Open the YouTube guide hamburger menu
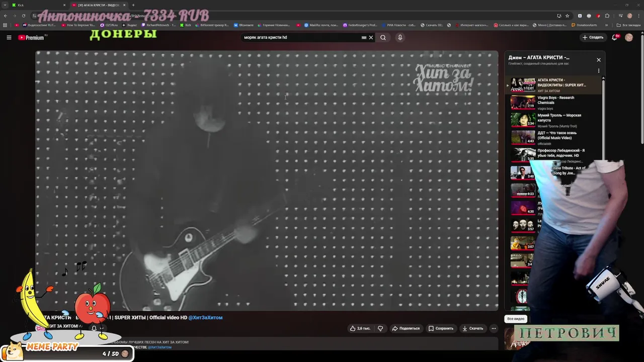Image resolution: width=644 pixels, height=362 pixels. click(x=9, y=37)
